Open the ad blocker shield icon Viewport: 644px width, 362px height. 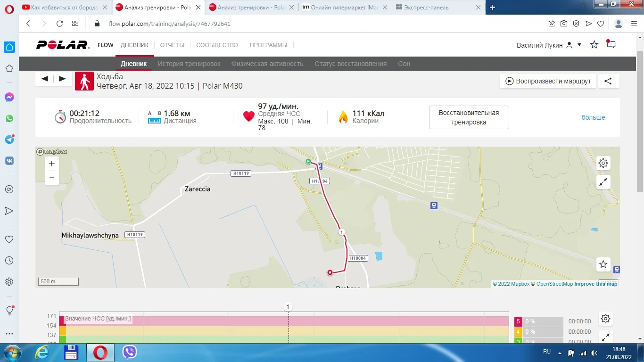[576, 24]
